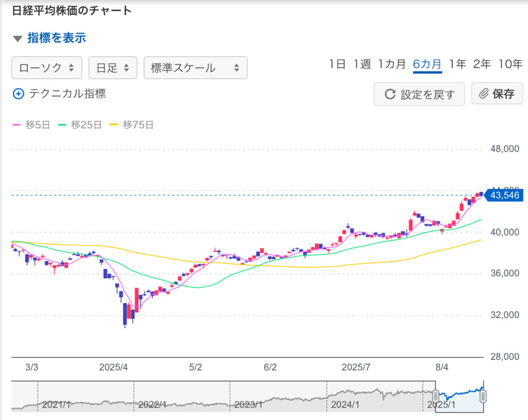Open the 日足 interval dropdown
Image resolution: width=528 pixels, height=420 pixels.
tap(113, 68)
